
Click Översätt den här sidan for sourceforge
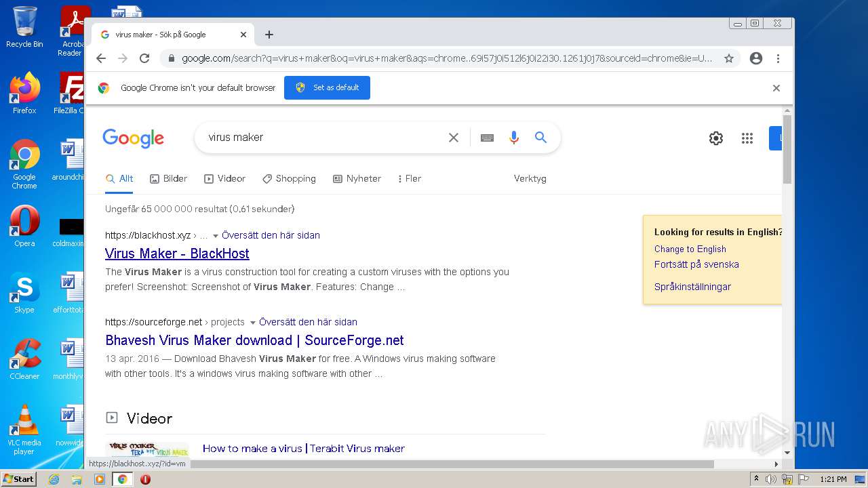[308, 322]
